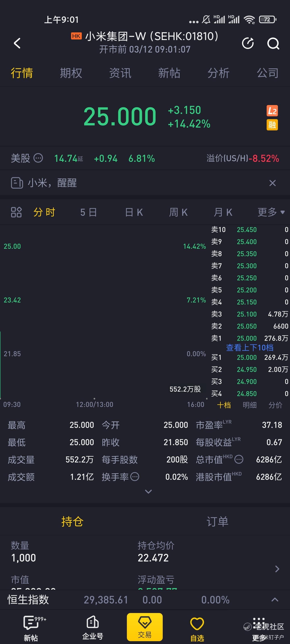The image size is (290, 644).
Task: Tap the 卖2 25.050 order row
Action: 250,326
